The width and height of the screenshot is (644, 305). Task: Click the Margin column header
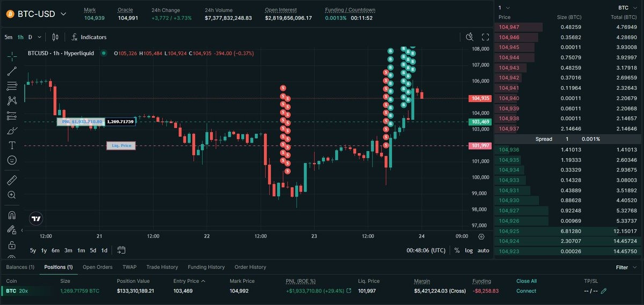(422, 281)
